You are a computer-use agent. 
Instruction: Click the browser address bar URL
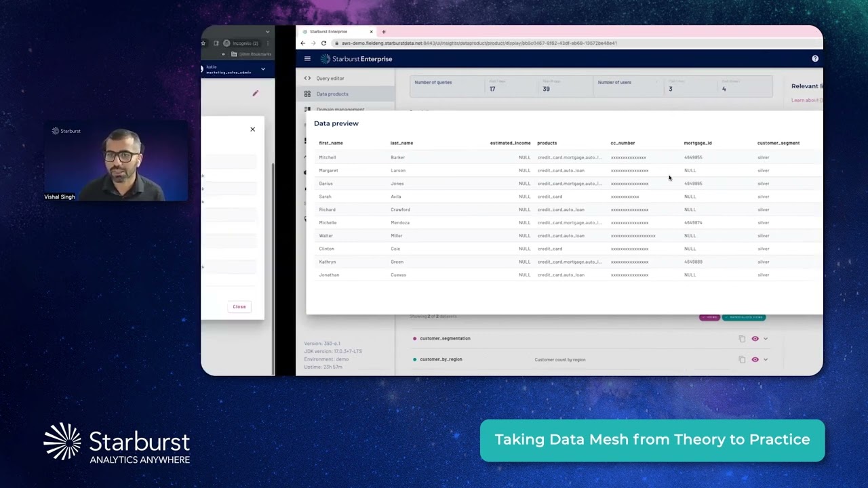pos(479,43)
